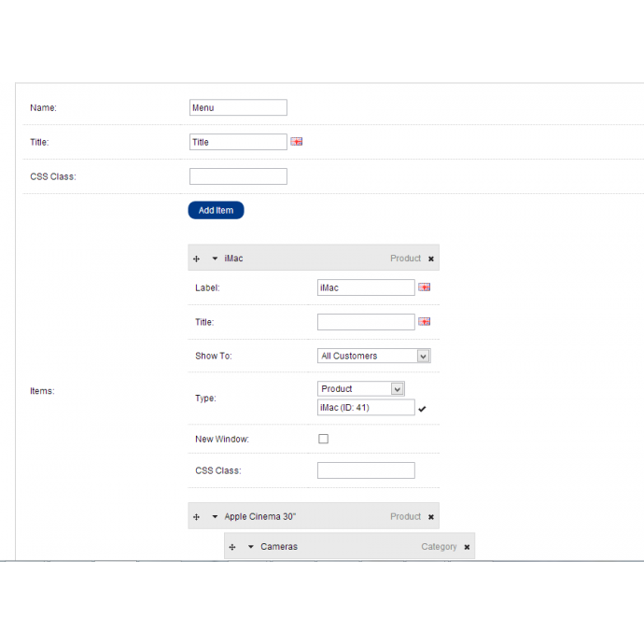Enable the New Window checkbox
This screenshot has width=644, height=644.
point(323,439)
